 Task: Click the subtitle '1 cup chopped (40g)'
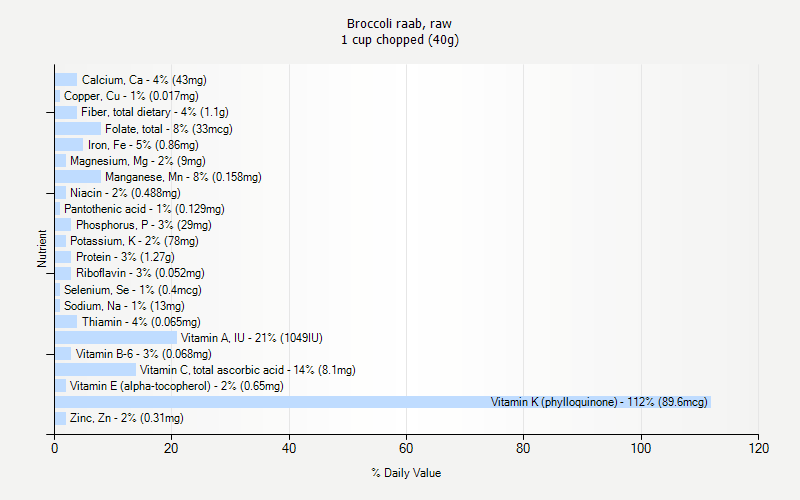[x=399, y=40]
